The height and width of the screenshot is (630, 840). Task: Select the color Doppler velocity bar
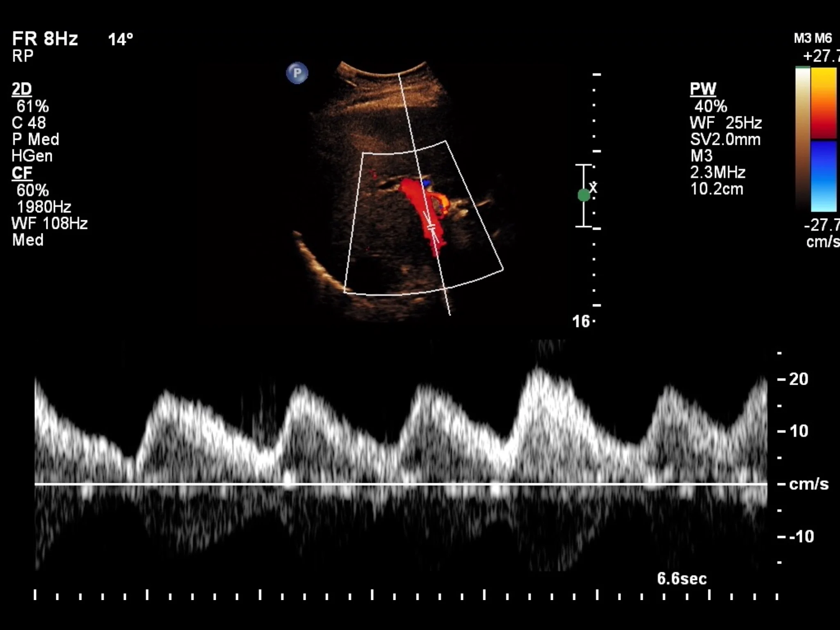824,139
